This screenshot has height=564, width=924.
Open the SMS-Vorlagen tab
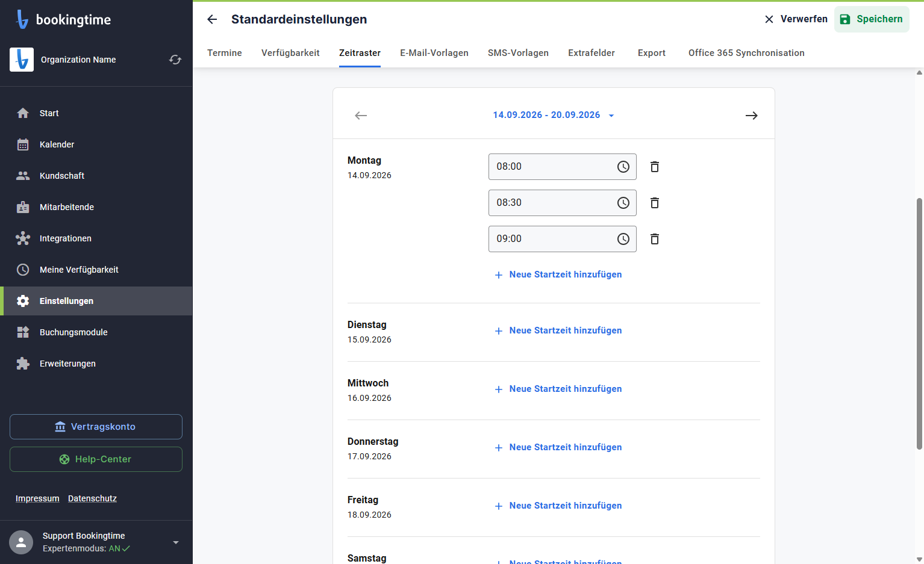(x=518, y=53)
